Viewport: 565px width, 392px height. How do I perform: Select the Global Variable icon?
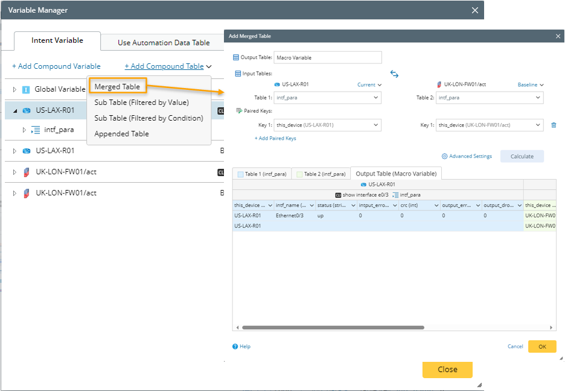point(26,89)
